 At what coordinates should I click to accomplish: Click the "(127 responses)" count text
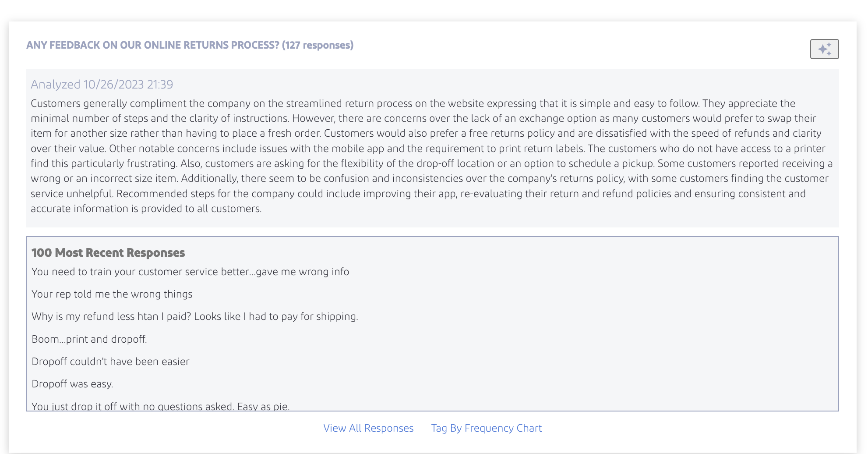pos(318,45)
